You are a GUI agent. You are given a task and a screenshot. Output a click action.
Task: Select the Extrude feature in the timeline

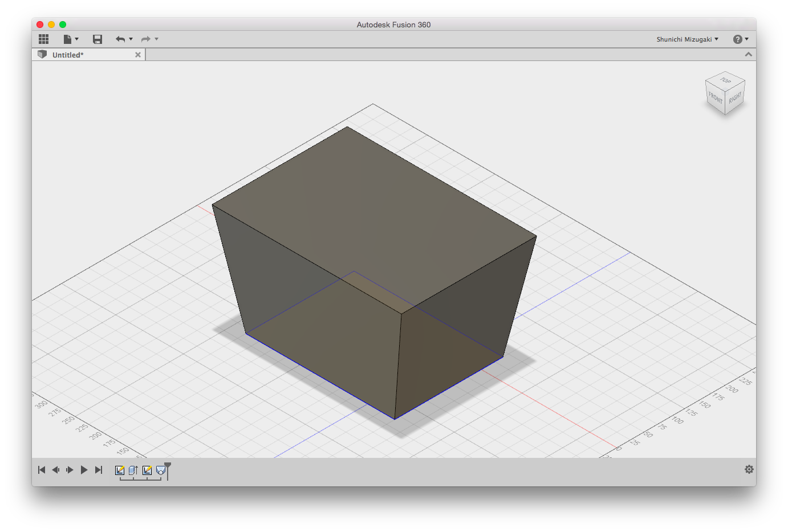coord(133,470)
